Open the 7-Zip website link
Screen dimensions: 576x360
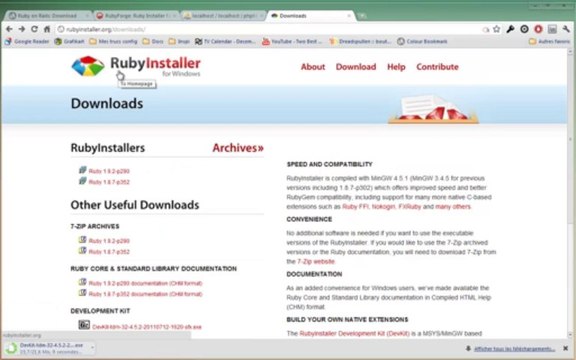(316, 262)
